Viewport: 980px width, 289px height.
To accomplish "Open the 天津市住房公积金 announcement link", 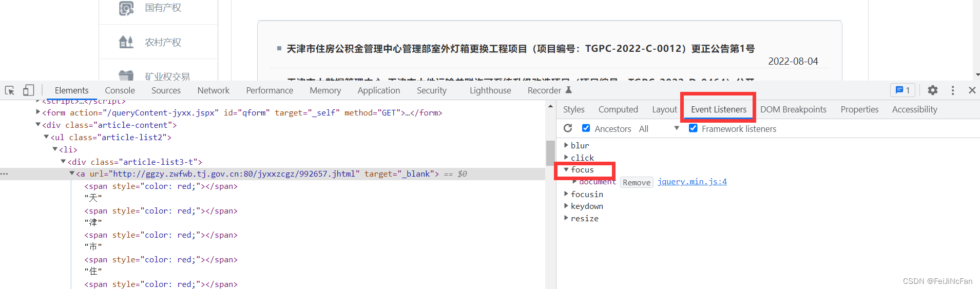I will pos(521,49).
